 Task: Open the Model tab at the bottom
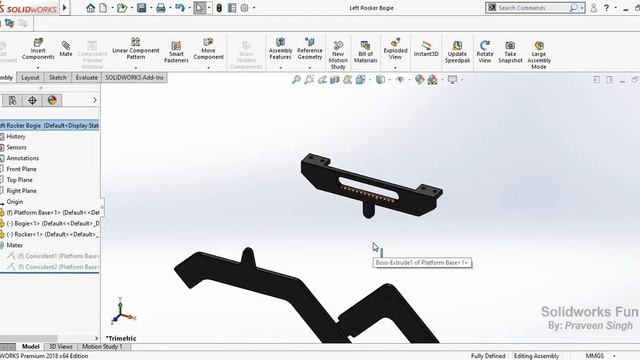tap(30, 347)
